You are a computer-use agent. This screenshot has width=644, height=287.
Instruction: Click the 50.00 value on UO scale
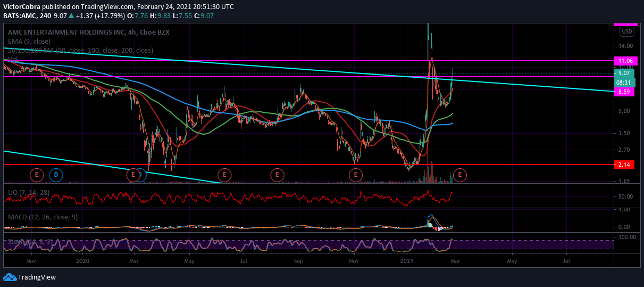click(625, 196)
